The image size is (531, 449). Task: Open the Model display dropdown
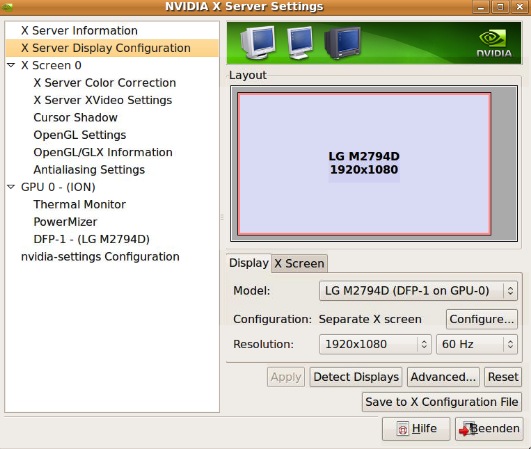pyautogui.click(x=418, y=291)
